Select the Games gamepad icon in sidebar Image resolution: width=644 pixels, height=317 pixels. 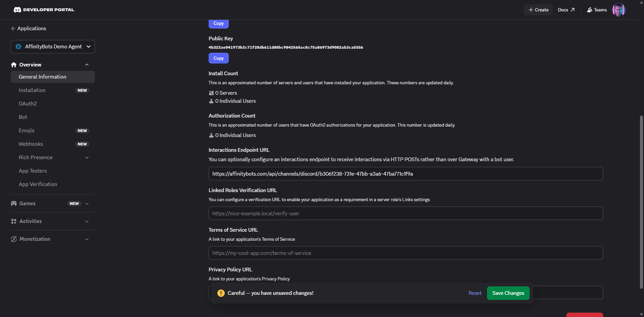tap(13, 203)
